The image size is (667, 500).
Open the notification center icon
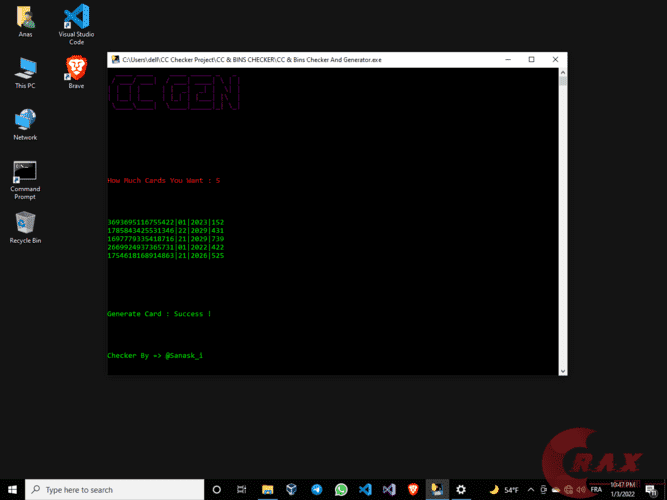[x=651, y=490]
